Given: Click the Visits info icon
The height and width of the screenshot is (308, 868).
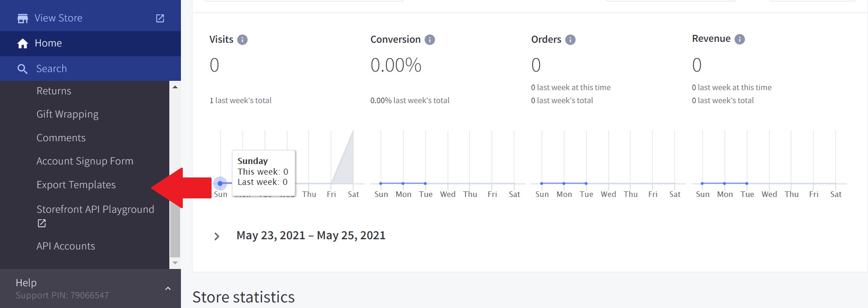Looking at the screenshot, I should pyautogui.click(x=242, y=40).
